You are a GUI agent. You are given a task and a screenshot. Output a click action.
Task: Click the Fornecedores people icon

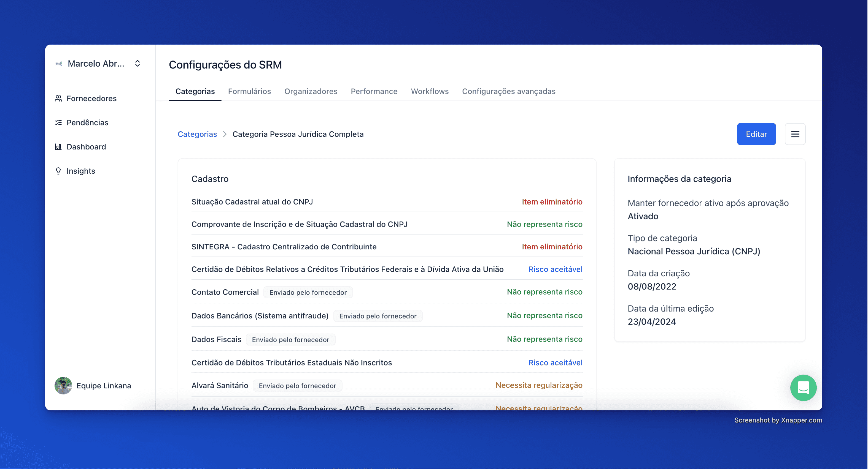[x=58, y=98]
